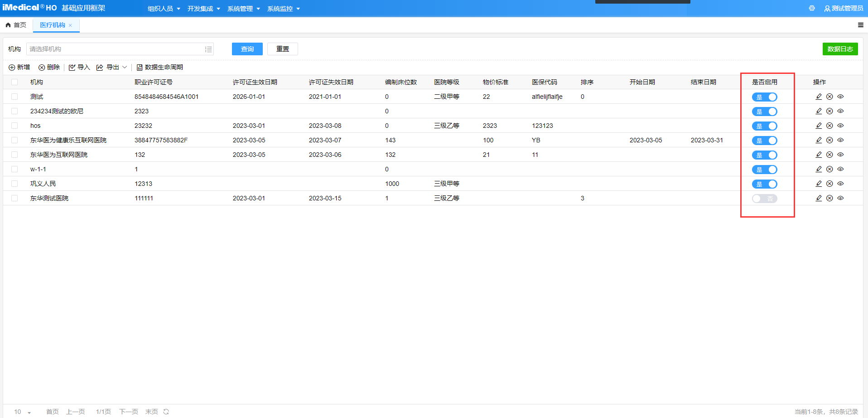Viewport: 868px width, 418px height.
Task: Switch to the 首页 tab
Action: click(16, 25)
